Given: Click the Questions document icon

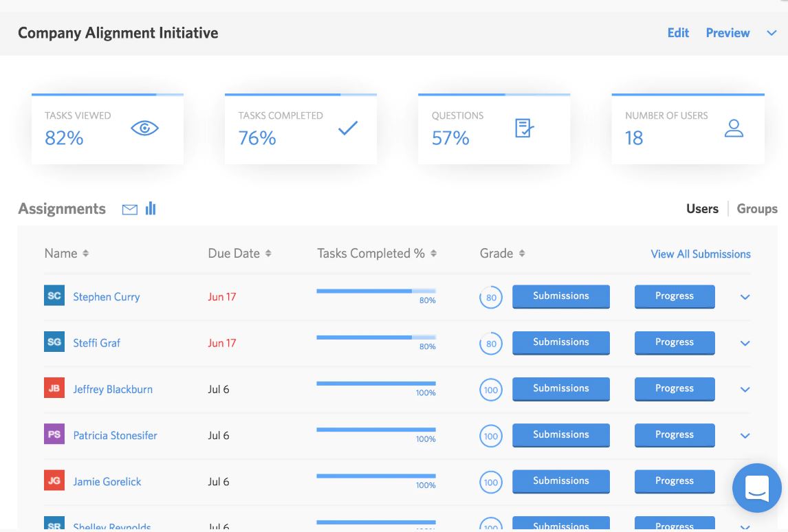Looking at the screenshot, I should click(x=524, y=128).
